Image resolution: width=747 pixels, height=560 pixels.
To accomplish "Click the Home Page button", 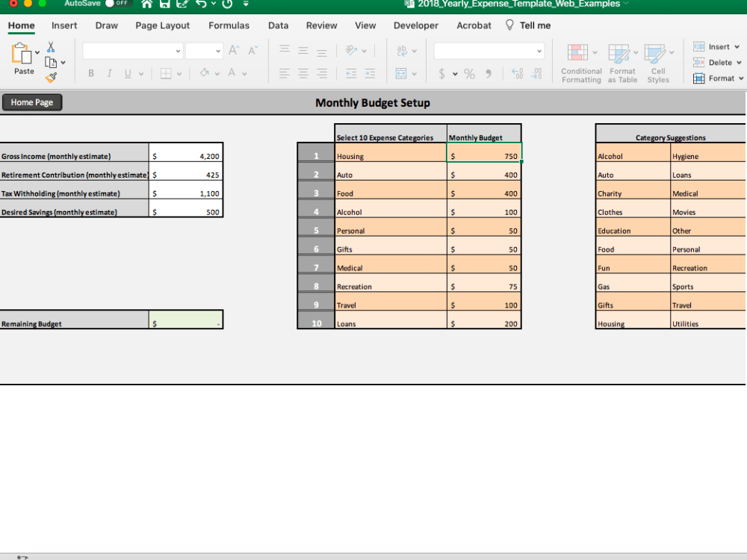I will point(31,102).
